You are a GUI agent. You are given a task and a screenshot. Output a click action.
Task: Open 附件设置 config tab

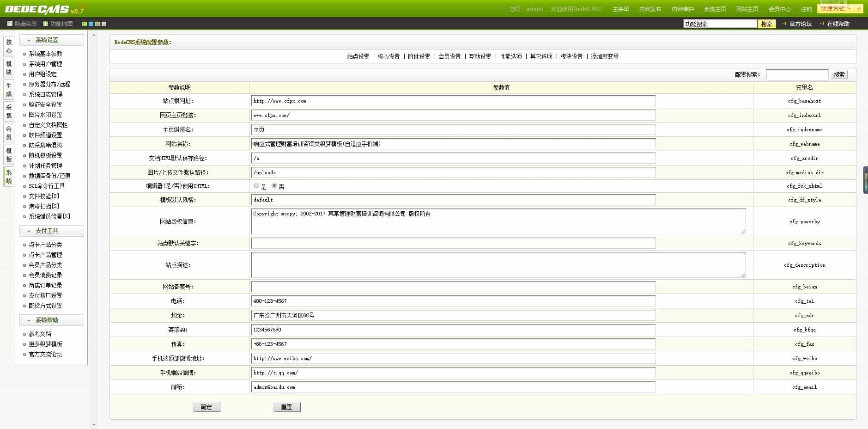coord(419,56)
